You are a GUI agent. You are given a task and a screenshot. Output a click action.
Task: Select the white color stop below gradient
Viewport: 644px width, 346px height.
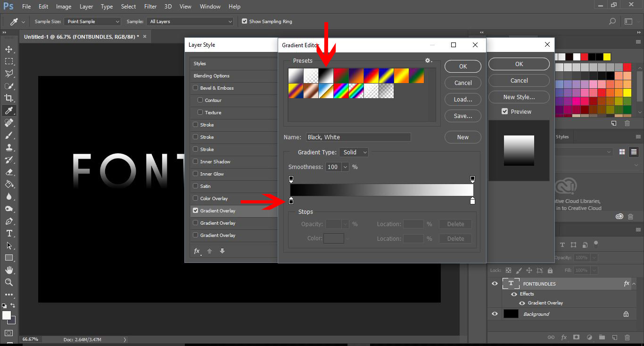point(472,201)
